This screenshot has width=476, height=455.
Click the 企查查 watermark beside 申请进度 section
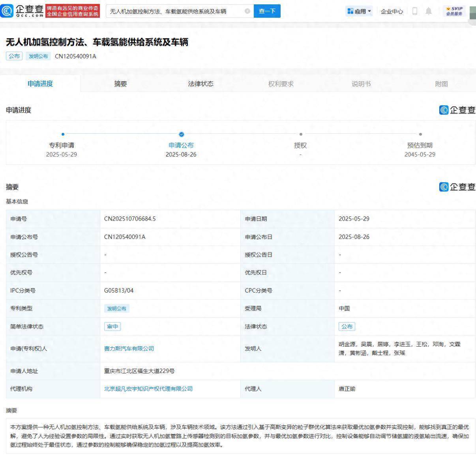click(457, 110)
